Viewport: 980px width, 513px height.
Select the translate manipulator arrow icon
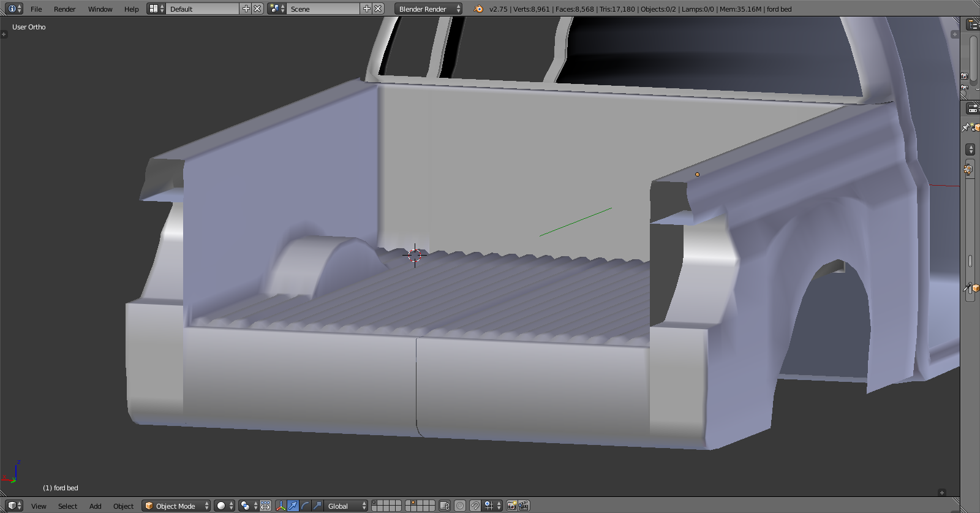tap(293, 506)
